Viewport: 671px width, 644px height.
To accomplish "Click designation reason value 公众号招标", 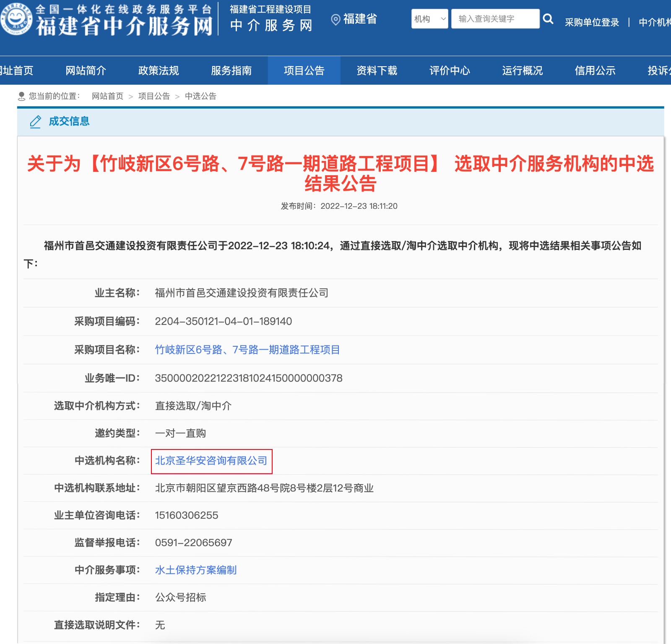I will pyautogui.click(x=180, y=597).
